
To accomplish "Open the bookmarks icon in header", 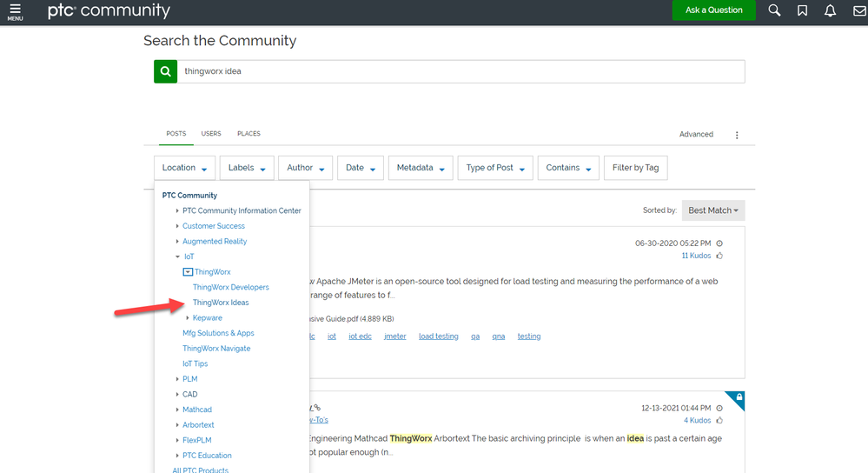I will tap(802, 10).
